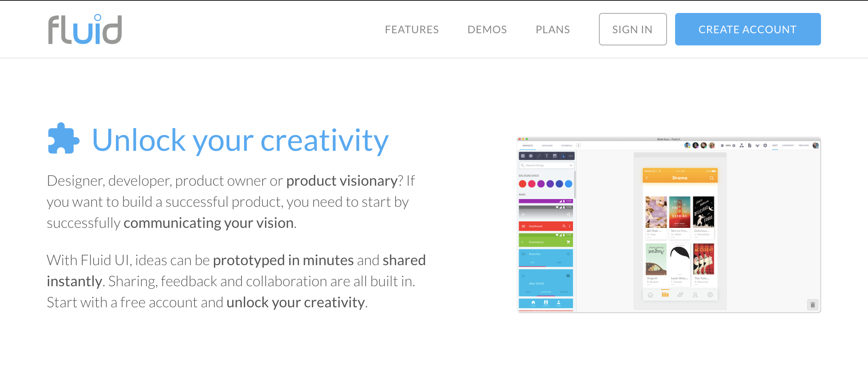The image size is (868, 390).
Task: Select the image tool in the widget toolbar
Action: tap(555, 156)
